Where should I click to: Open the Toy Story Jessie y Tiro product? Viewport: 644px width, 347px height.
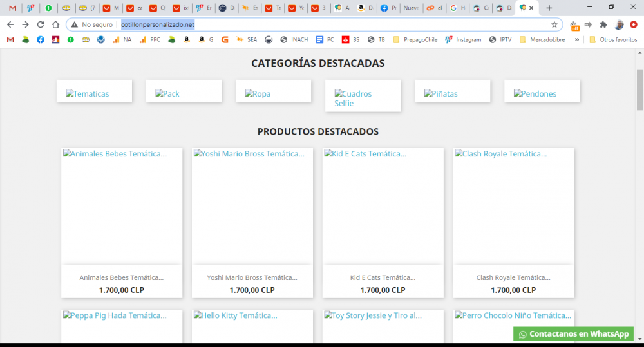[383, 326]
